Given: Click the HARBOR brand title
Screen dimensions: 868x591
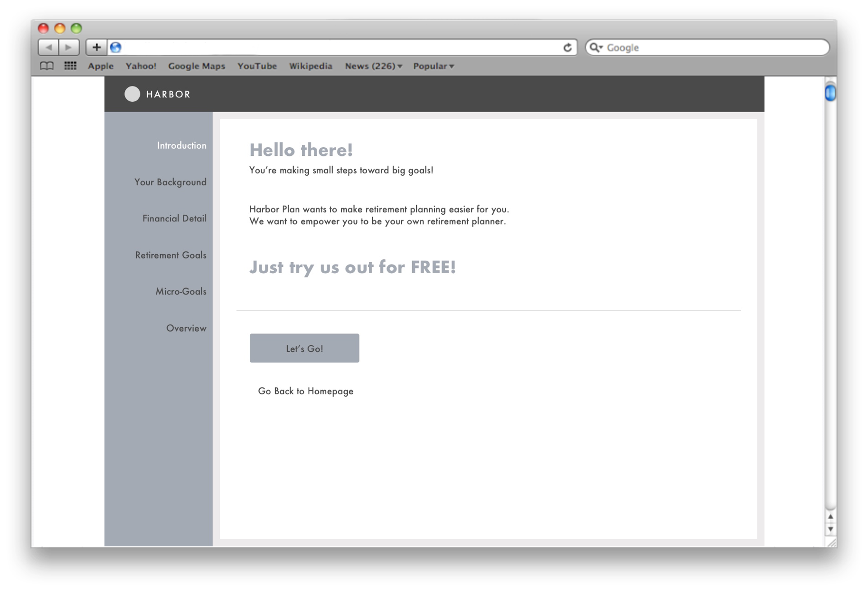Looking at the screenshot, I should point(168,94).
